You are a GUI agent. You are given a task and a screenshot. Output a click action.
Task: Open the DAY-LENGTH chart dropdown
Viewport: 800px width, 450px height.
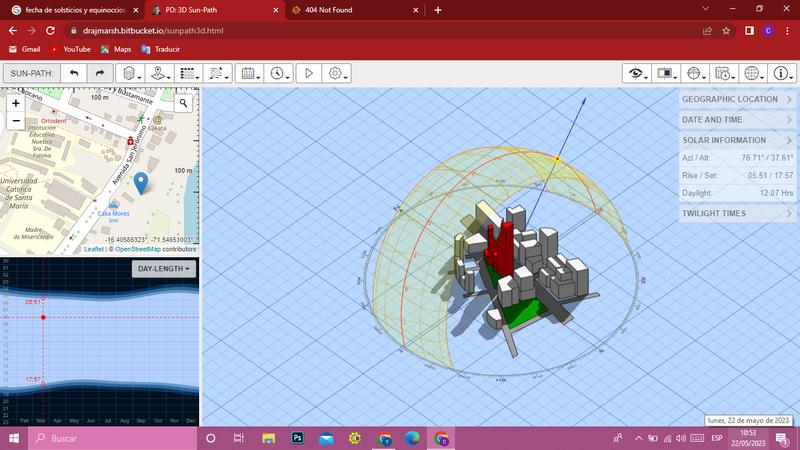pyautogui.click(x=163, y=269)
